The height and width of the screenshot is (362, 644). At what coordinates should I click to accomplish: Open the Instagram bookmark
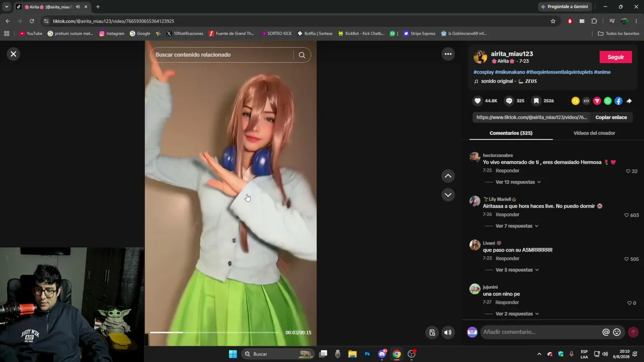112,34
